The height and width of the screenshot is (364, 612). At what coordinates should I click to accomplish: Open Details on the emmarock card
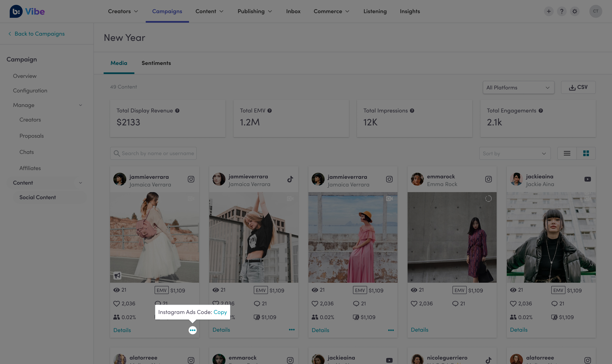coord(420,330)
